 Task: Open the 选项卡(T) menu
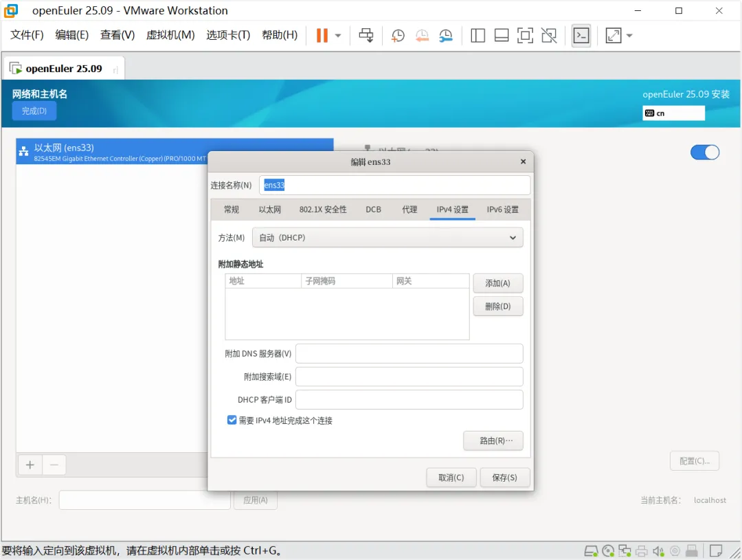tap(228, 35)
